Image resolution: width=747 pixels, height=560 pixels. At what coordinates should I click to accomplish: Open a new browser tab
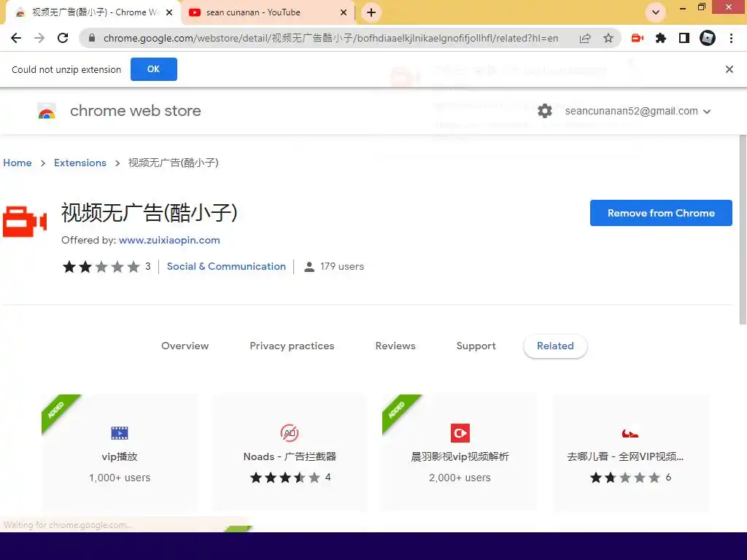pyautogui.click(x=371, y=12)
